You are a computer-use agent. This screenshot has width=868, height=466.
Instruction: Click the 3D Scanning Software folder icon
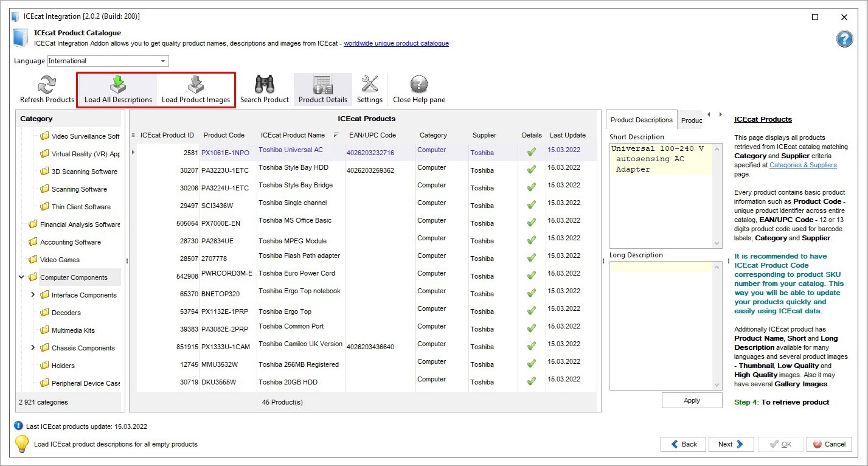[44, 172]
